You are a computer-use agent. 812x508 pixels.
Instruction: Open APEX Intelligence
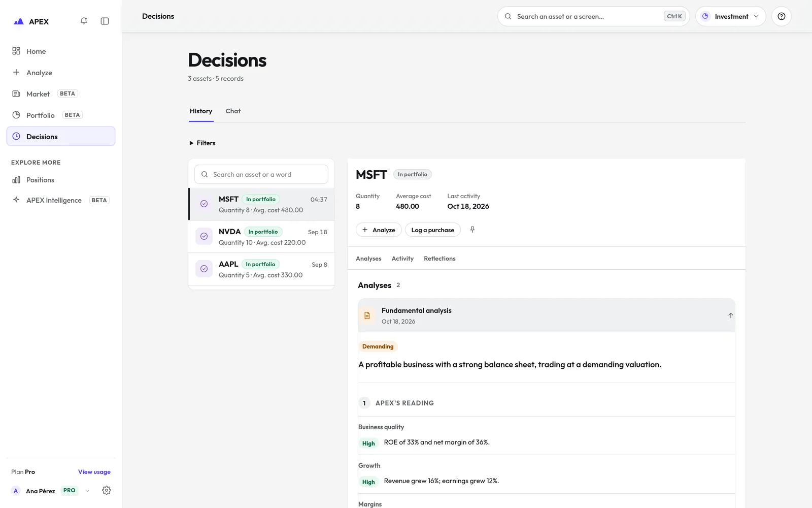[61, 200]
